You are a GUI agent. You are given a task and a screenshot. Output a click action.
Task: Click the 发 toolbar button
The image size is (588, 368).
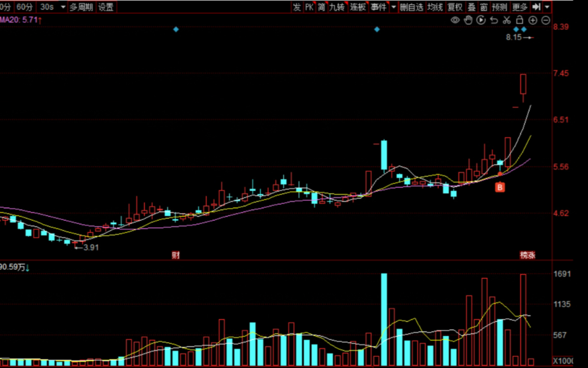[x=297, y=7]
